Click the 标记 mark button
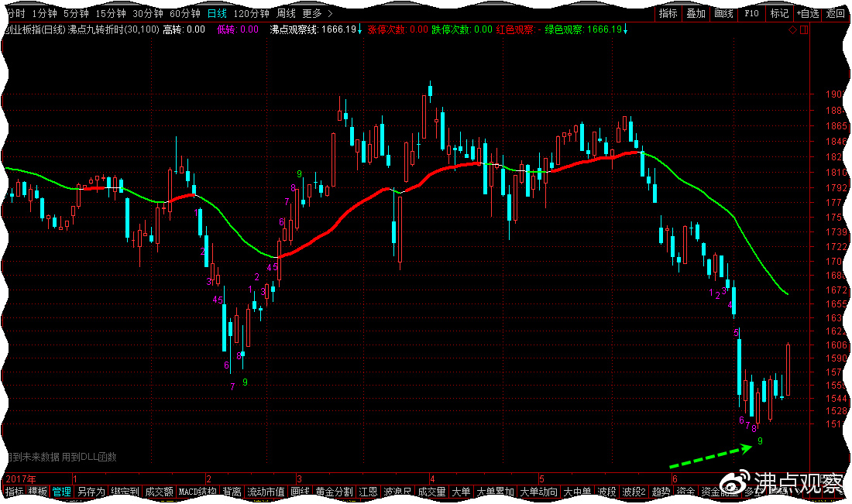The width and height of the screenshot is (852, 504). click(x=779, y=14)
